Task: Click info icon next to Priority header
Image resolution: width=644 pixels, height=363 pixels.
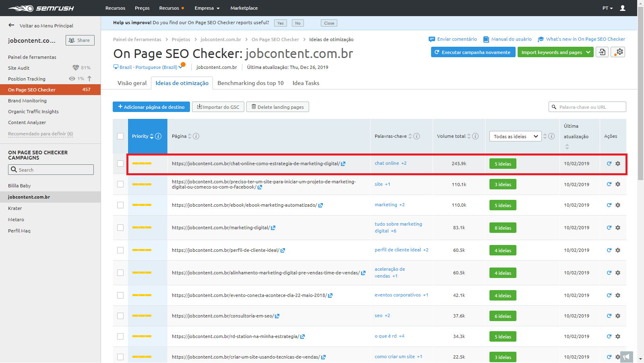Action: tap(159, 136)
